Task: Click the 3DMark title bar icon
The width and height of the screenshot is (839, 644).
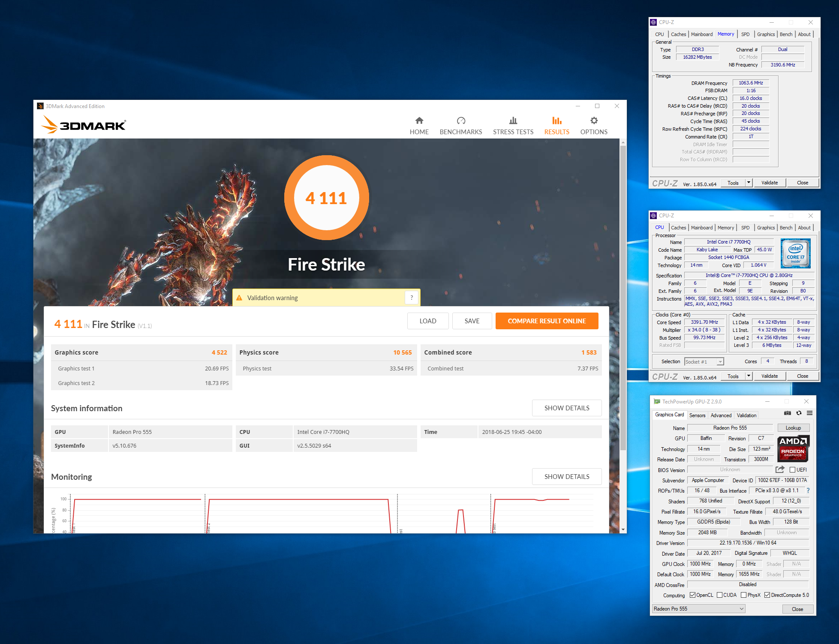Action: [40, 106]
